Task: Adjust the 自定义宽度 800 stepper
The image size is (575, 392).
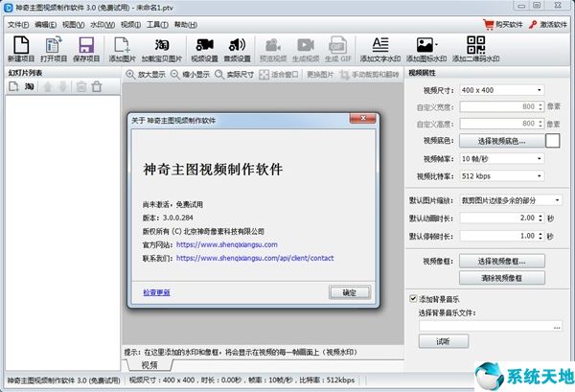Action: 540,106
